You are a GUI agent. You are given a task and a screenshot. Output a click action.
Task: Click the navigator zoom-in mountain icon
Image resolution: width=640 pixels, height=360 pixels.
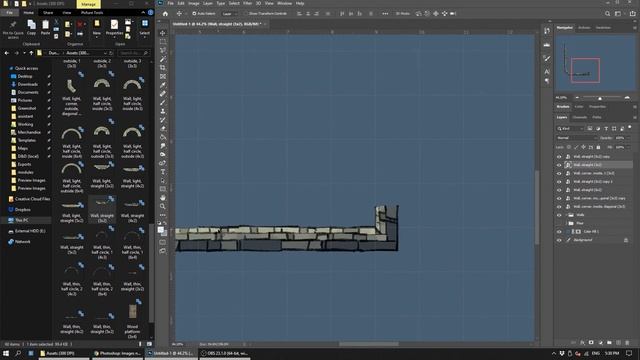(x=627, y=98)
